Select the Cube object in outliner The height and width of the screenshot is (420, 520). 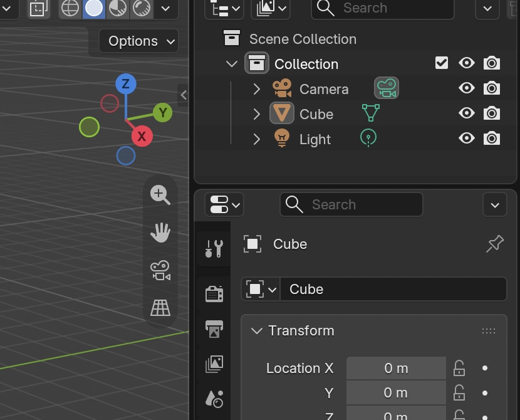pyautogui.click(x=316, y=114)
